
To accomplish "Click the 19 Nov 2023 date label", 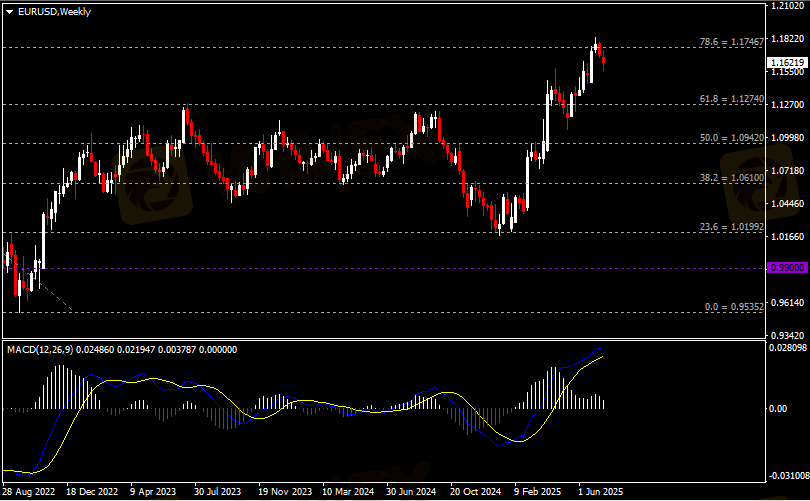I will click(x=285, y=492).
